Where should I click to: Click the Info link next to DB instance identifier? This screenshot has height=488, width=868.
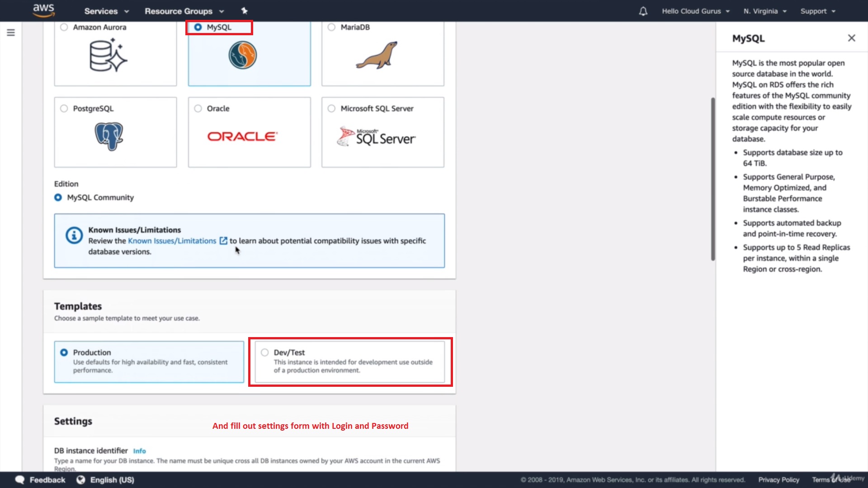(139, 451)
